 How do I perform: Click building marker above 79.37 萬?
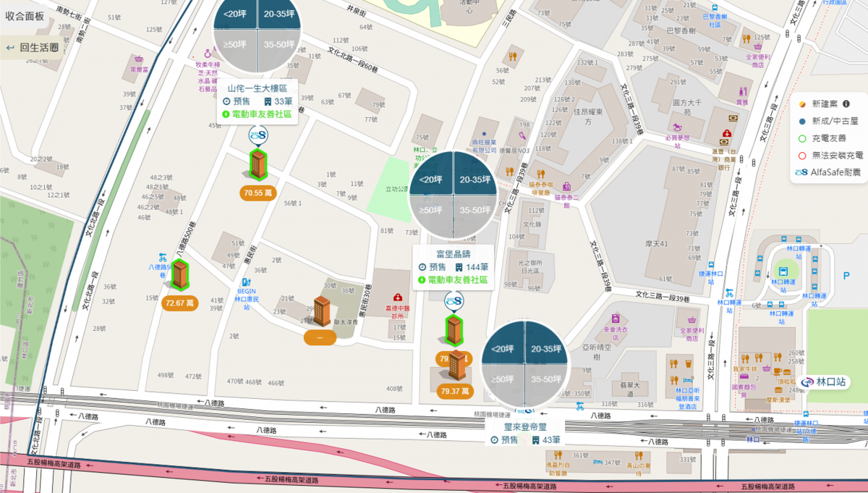(456, 366)
